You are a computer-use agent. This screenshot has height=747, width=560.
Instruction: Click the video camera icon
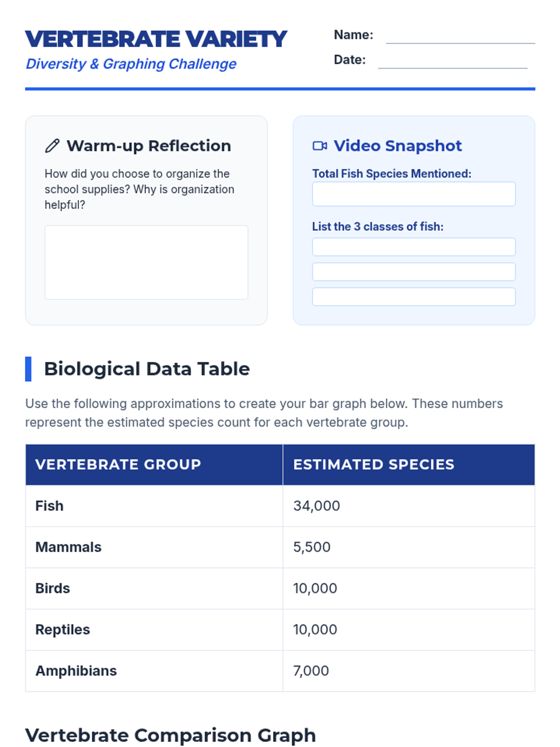click(320, 146)
